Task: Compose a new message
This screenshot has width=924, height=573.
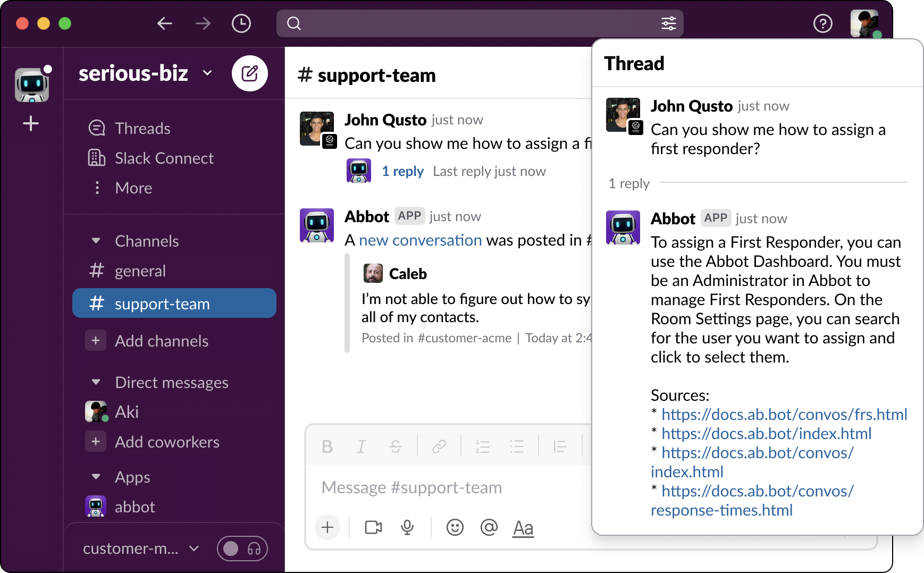Action: coord(250,73)
